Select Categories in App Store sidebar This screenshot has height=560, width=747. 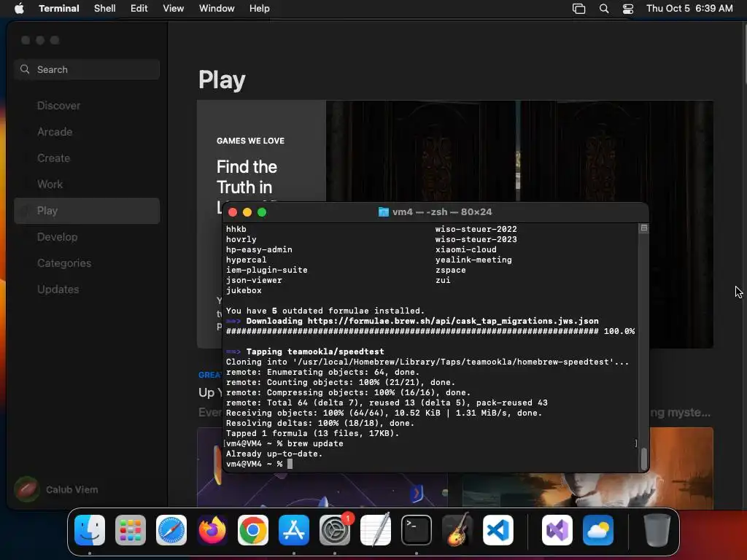point(87,262)
